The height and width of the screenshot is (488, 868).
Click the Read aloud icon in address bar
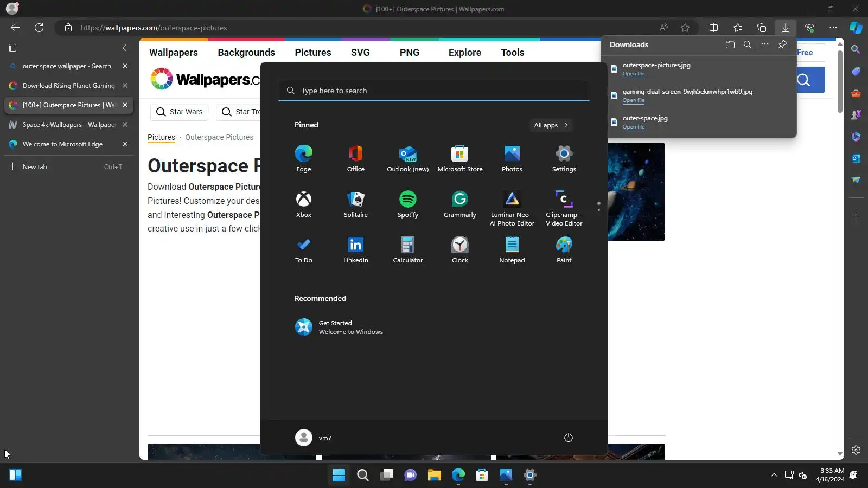663,28
